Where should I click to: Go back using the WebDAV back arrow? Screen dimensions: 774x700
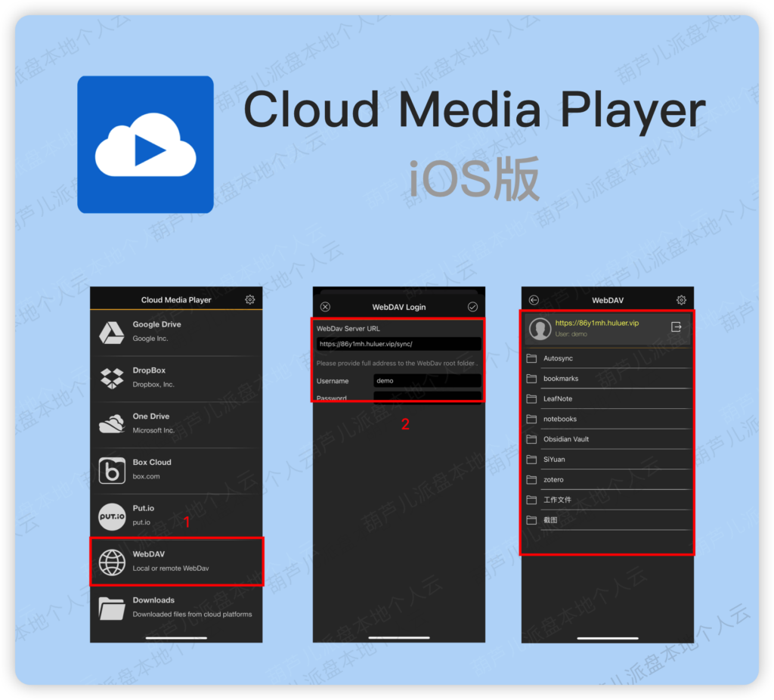point(534,299)
